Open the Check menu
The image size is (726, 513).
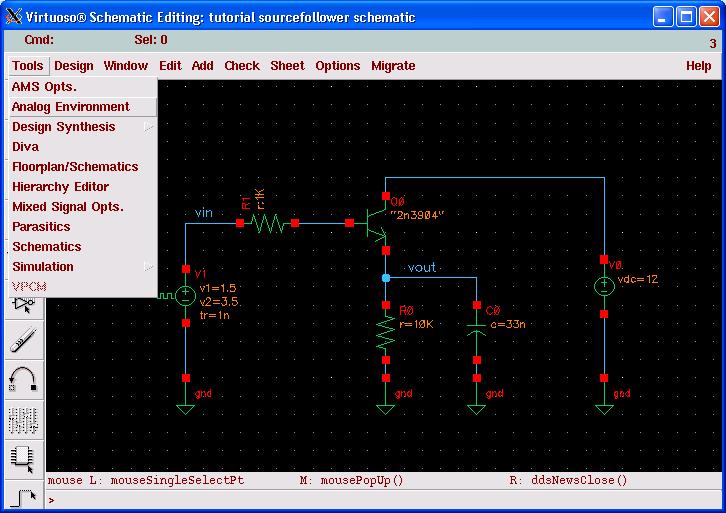click(x=241, y=66)
